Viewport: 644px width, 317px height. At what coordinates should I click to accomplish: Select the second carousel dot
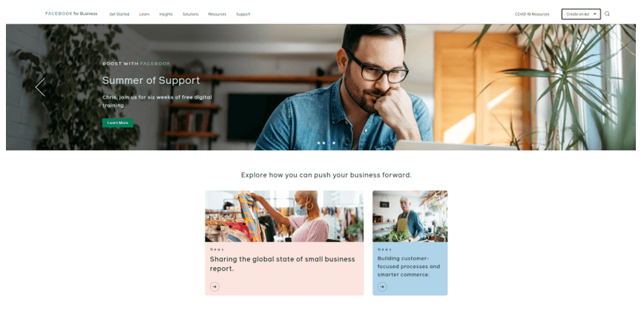click(x=323, y=143)
